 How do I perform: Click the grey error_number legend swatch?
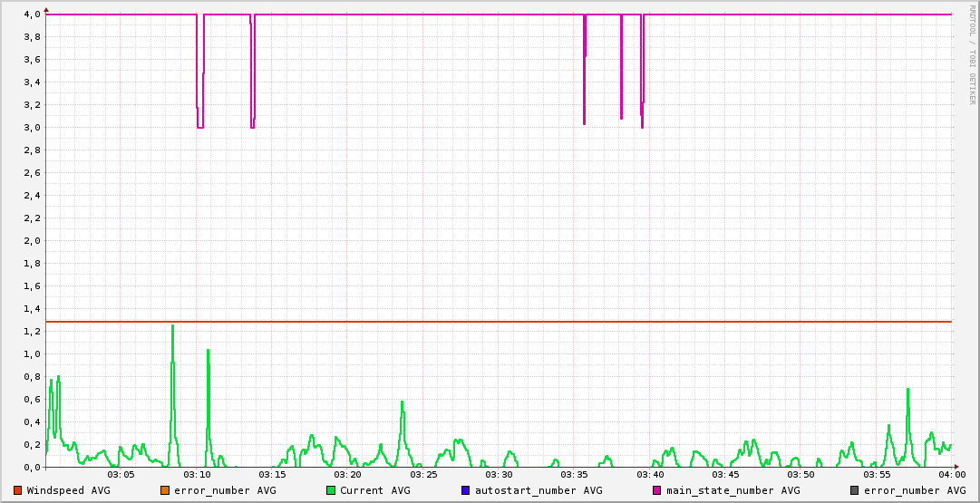(x=855, y=490)
